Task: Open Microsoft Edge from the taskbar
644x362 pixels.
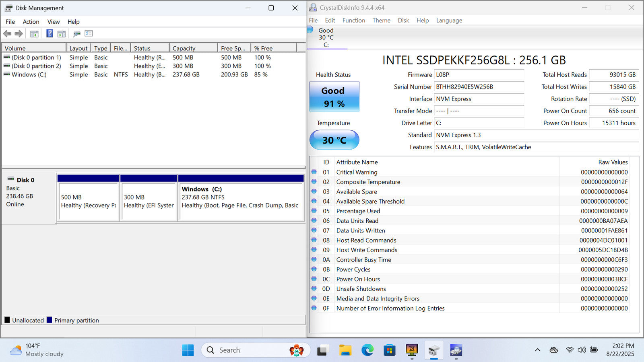Action: 367,350
